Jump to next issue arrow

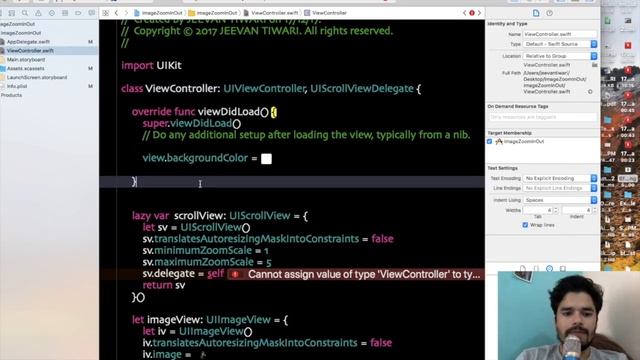point(479,13)
